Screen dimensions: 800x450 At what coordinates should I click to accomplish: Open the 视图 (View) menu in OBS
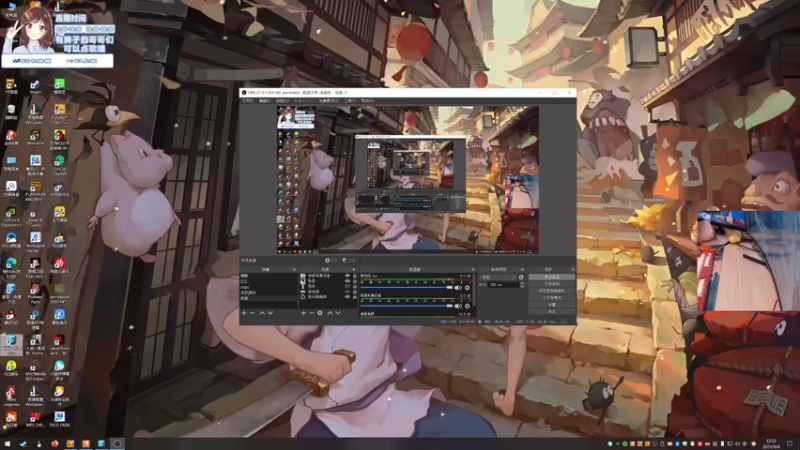pos(282,101)
